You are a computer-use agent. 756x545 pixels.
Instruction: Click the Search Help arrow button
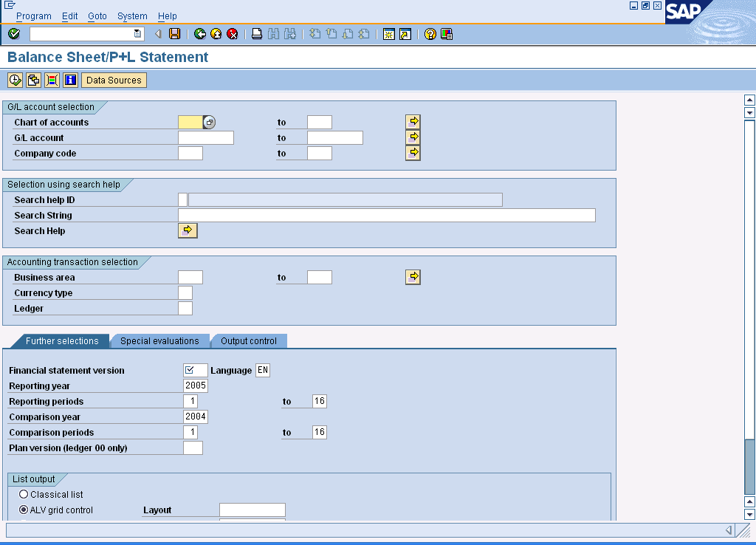[188, 230]
